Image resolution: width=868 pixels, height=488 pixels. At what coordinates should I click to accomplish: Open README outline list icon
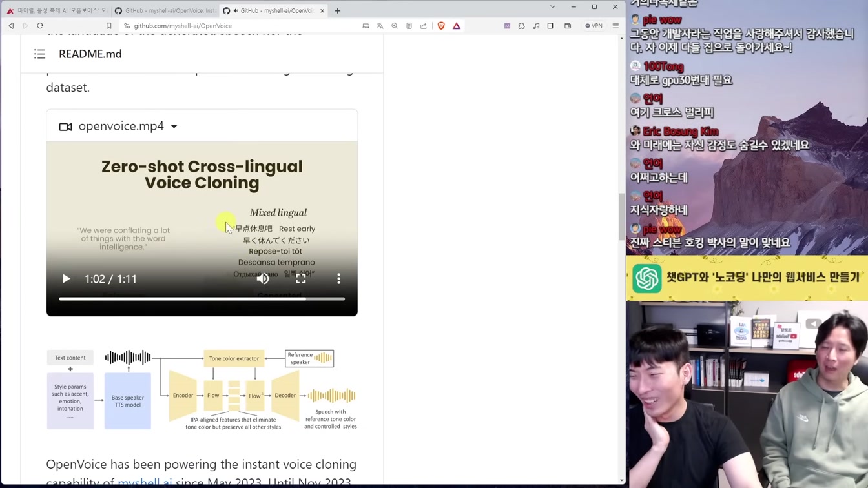point(40,54)
